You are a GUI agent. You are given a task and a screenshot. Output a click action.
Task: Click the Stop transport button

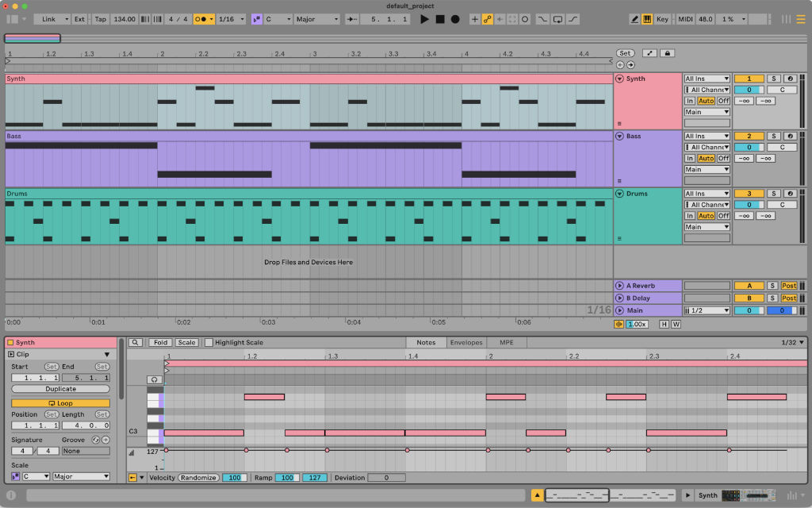(x=439, y=19)
